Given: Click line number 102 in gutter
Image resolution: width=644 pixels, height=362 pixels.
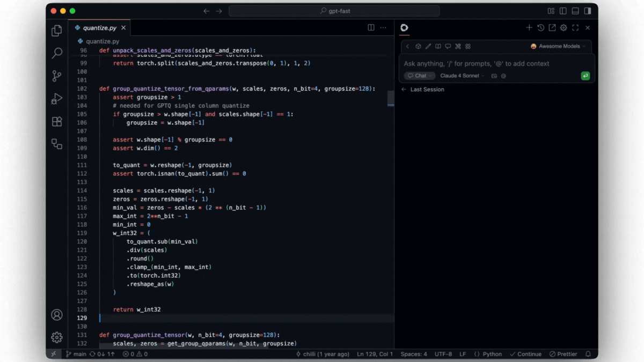Looking at the screenshot, I should coord(82,88).
